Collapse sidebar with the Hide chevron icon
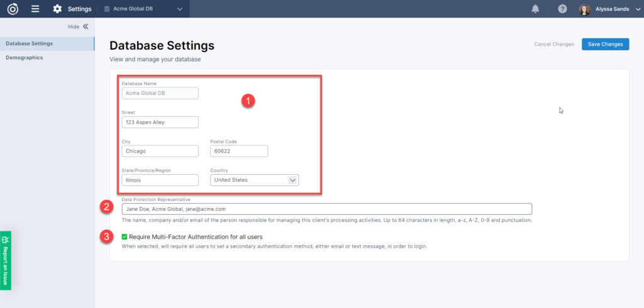This screenshot has width=644, height=308. pos(86,26)
